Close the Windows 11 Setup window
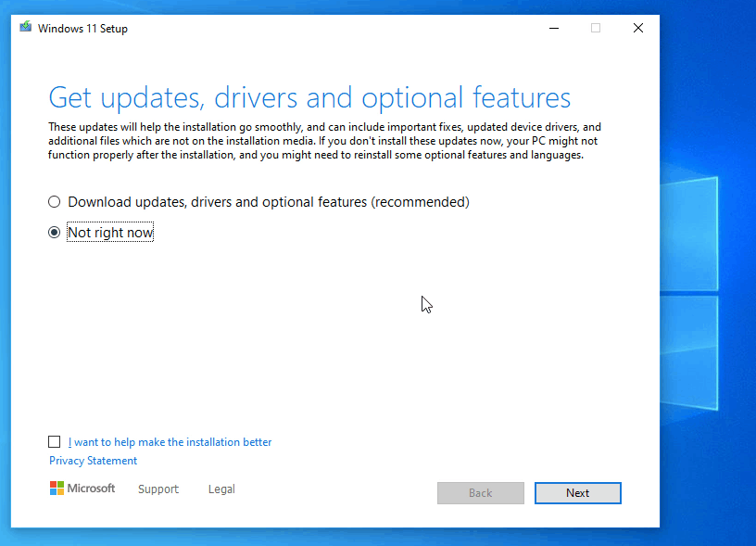 (x=637, y=28)
